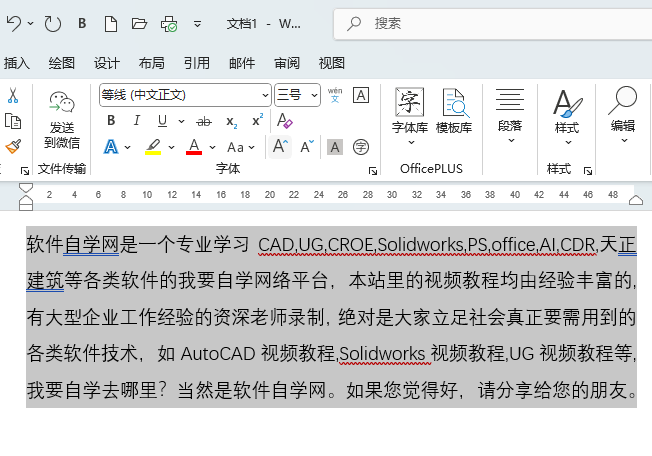Screen dimensions: 652x456
Task: Toggle strikethrough formatting
Action: [204, 121]
